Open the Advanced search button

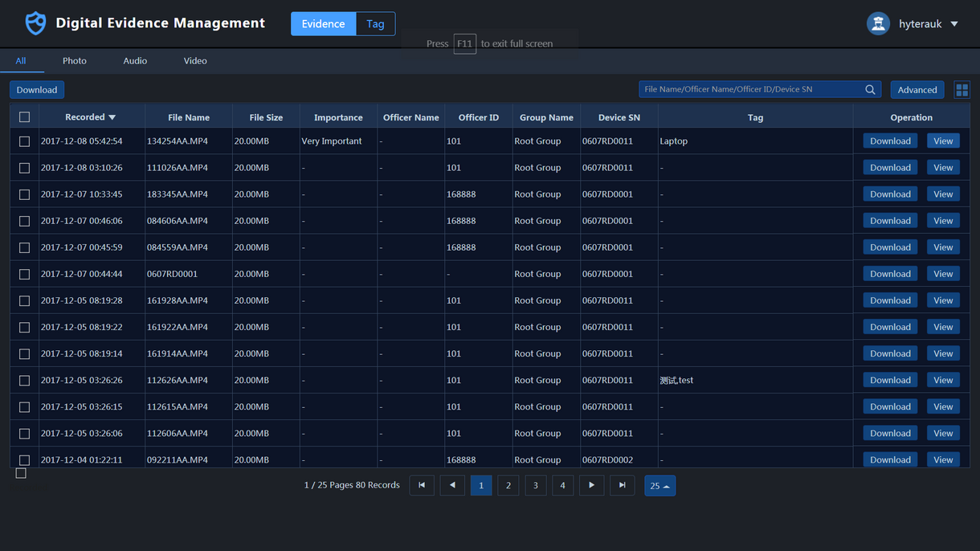pyautogui.click(x=917, y=90)
